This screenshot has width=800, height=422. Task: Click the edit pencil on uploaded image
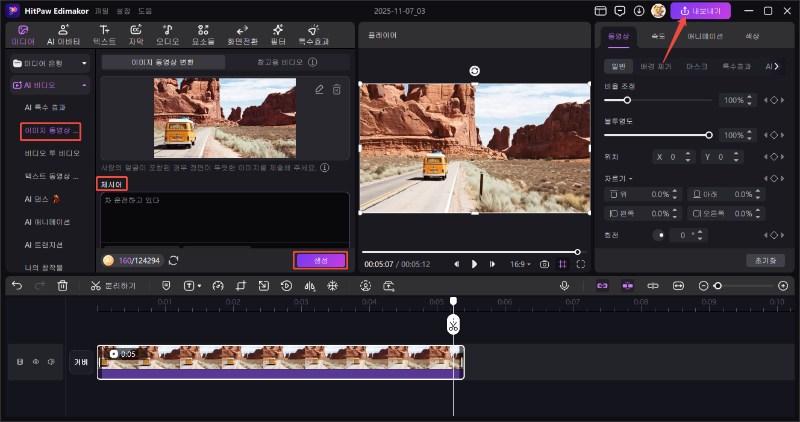tap(319, 90)
